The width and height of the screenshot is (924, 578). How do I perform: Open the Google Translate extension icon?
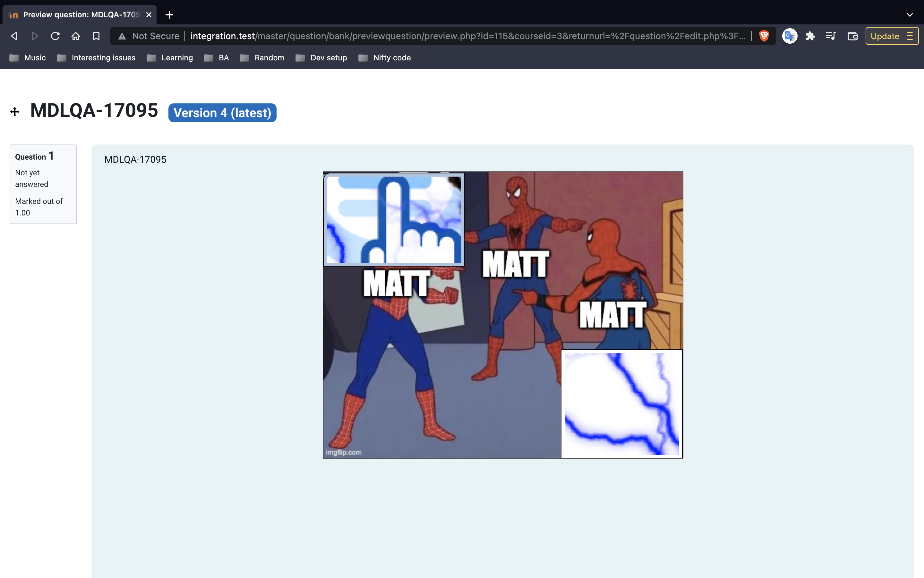[790, 36]
